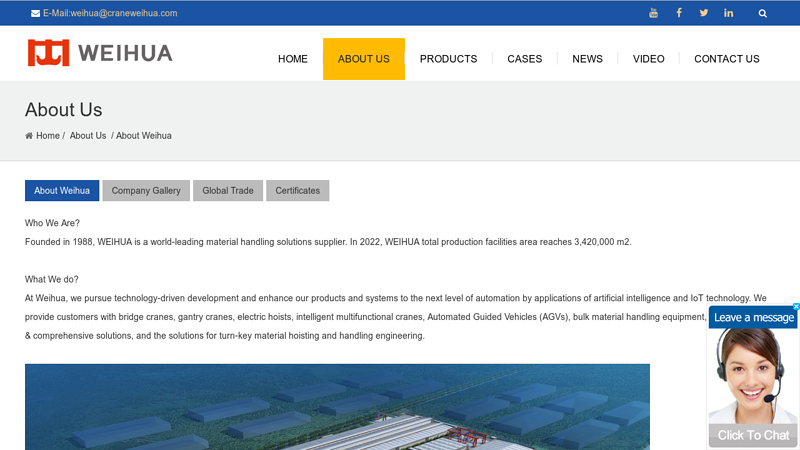Viewport: 800px width, 450px height.
Task: Click the sentence starting 'Founded in 1988'
Action: click(x=328, y=242)
